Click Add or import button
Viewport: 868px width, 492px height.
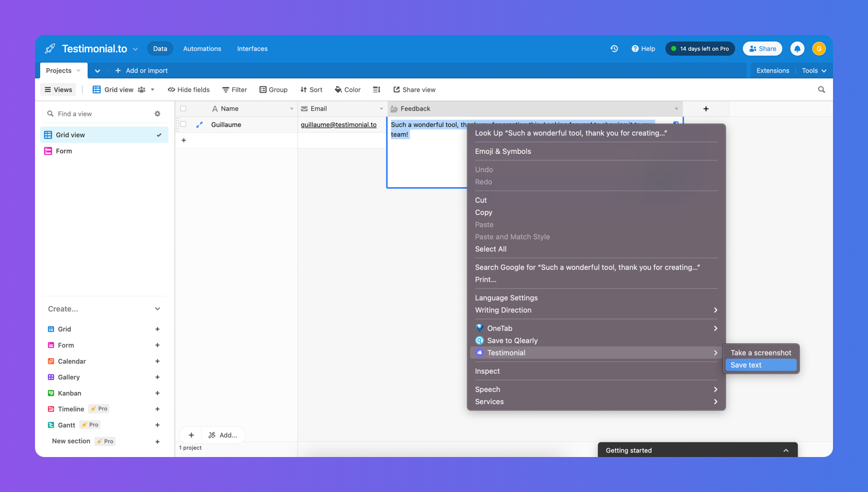[141, 71]
